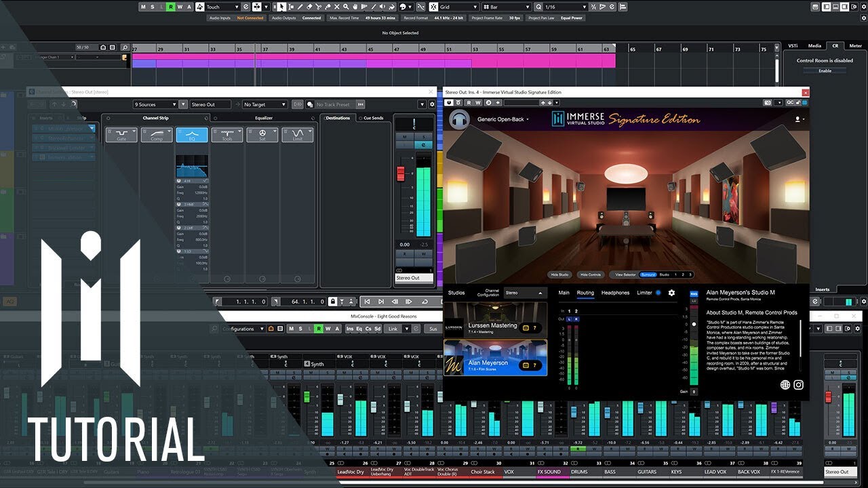868x488 pixels.
Task: Open the Stereo Out routing dropdown
Action: click(210, 104)
